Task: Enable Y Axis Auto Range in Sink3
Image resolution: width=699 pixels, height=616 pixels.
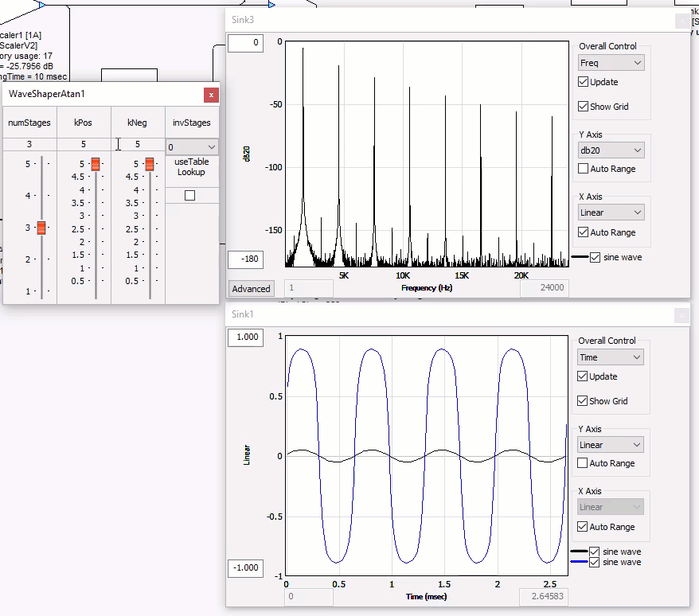Action: pyautogui.click(x=584, y=169)
